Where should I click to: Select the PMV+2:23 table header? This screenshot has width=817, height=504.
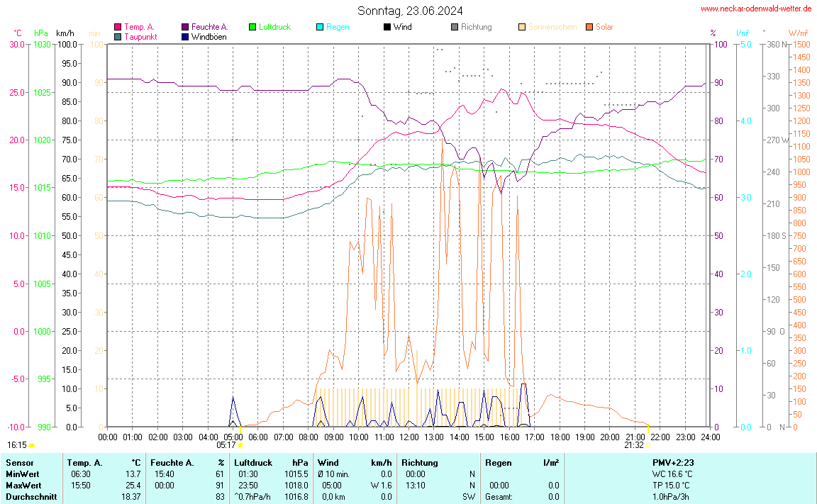tap(672, 462)
